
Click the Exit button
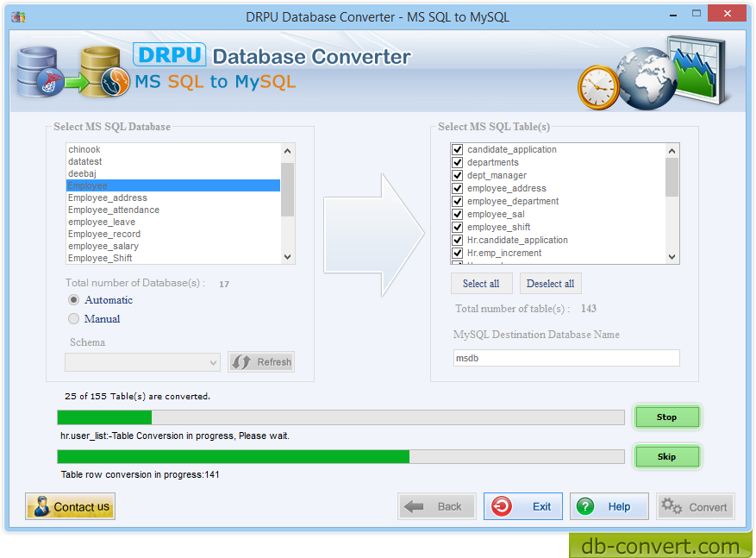click(523, 506)
